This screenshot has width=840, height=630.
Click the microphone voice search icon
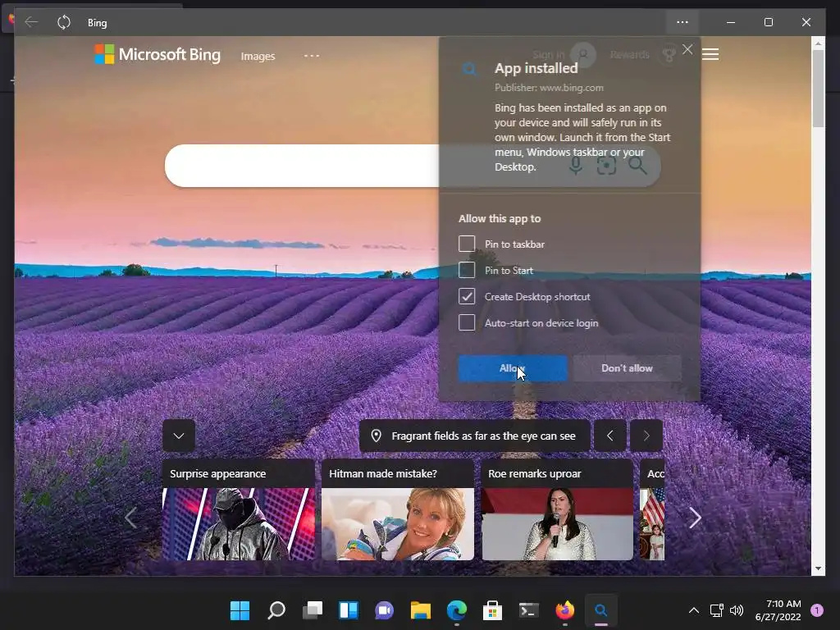pos(576,166)
